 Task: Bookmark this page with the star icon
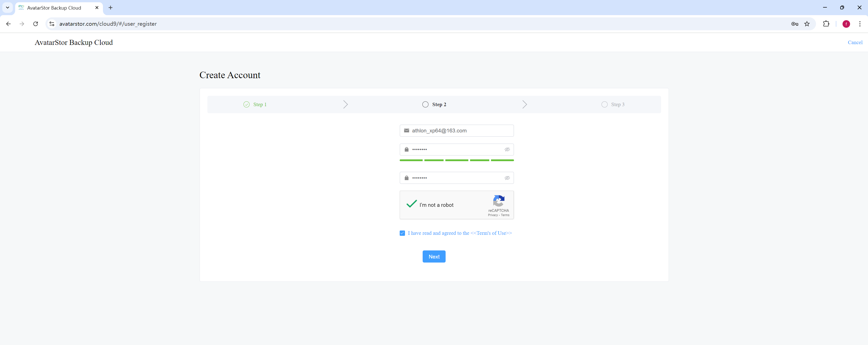click(x=807, y=24)
